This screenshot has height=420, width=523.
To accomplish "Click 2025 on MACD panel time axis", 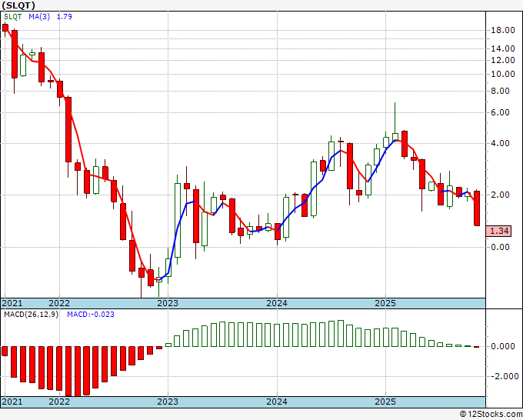I will [x=385, y=402].
